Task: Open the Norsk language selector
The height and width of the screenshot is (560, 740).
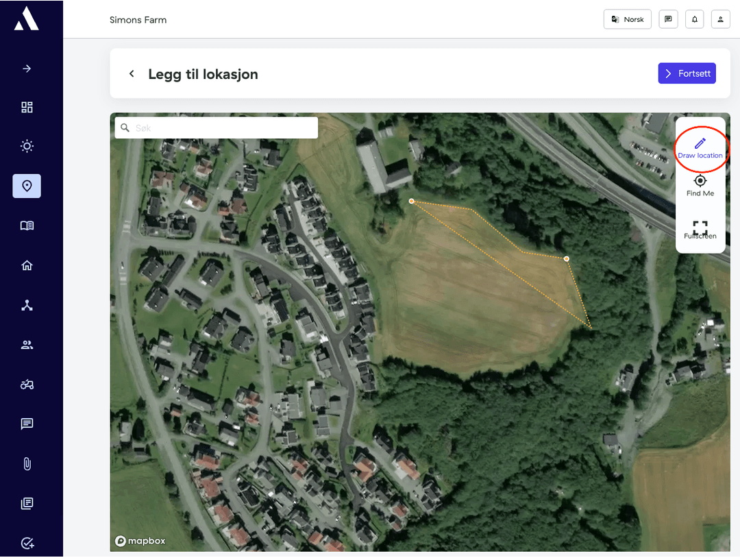Action: coord(627,19)
